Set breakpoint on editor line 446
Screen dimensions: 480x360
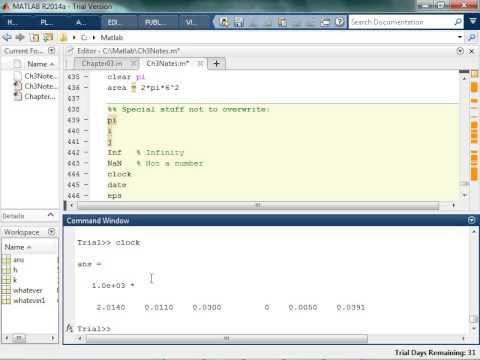pyautogui.click(x=86, y=196)
